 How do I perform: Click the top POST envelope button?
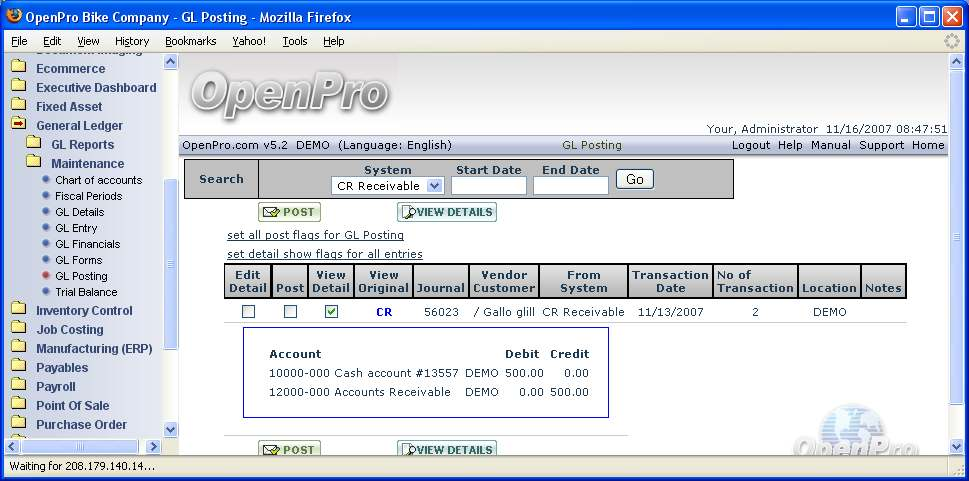point(289,212)
